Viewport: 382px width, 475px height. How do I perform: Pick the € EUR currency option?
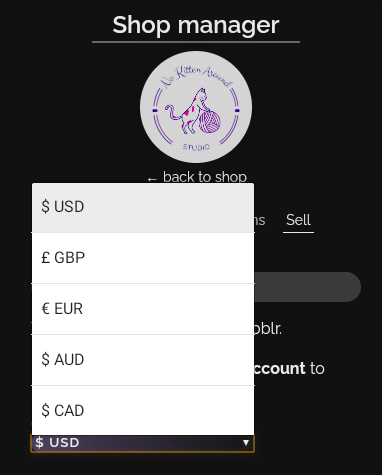143,309
